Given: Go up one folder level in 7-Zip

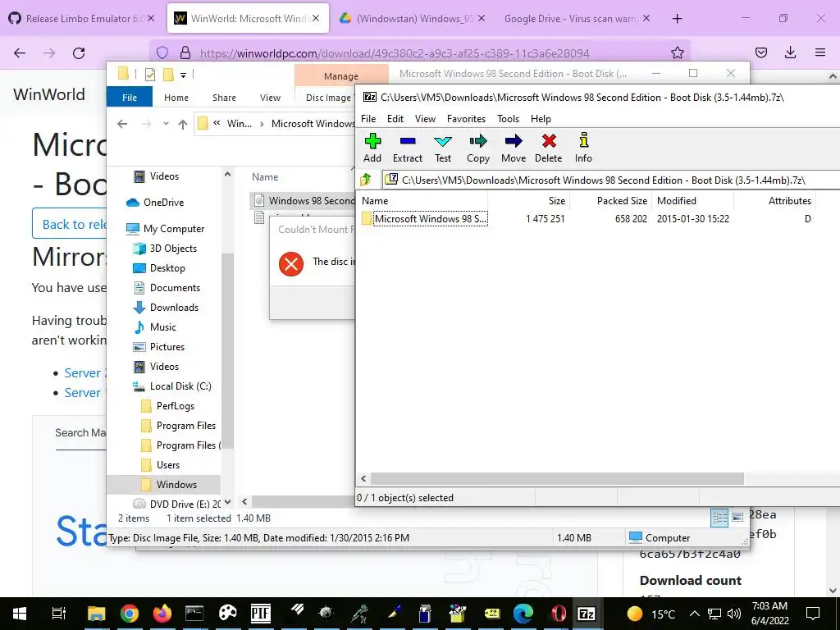Looking at the screenshot, I should pos(367,180).
